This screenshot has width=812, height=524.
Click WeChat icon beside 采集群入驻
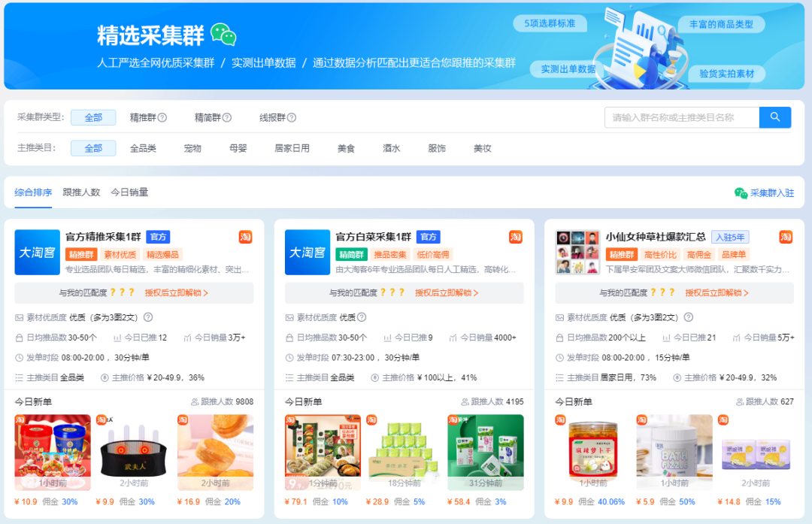pos(741,193)
